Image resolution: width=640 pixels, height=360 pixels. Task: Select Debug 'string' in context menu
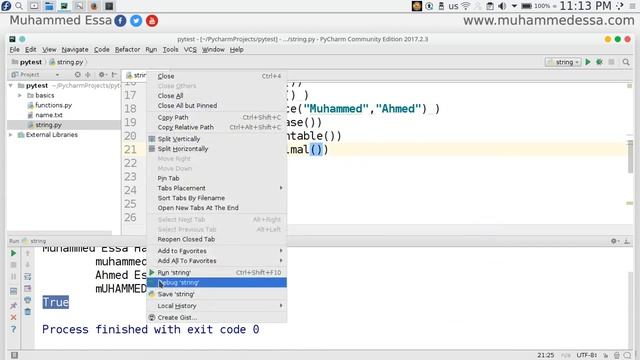coord(217,282)
